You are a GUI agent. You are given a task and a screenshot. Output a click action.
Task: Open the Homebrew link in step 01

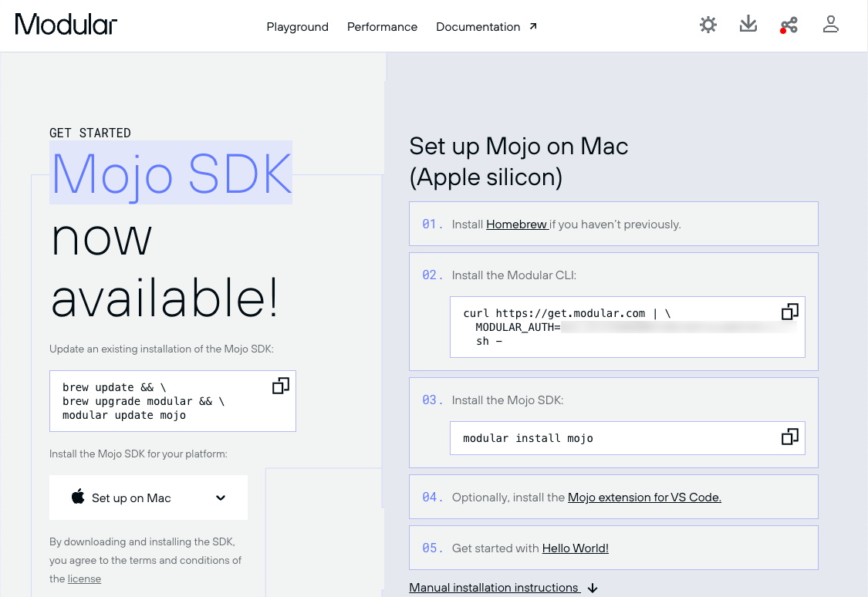(x=517, y=224)
